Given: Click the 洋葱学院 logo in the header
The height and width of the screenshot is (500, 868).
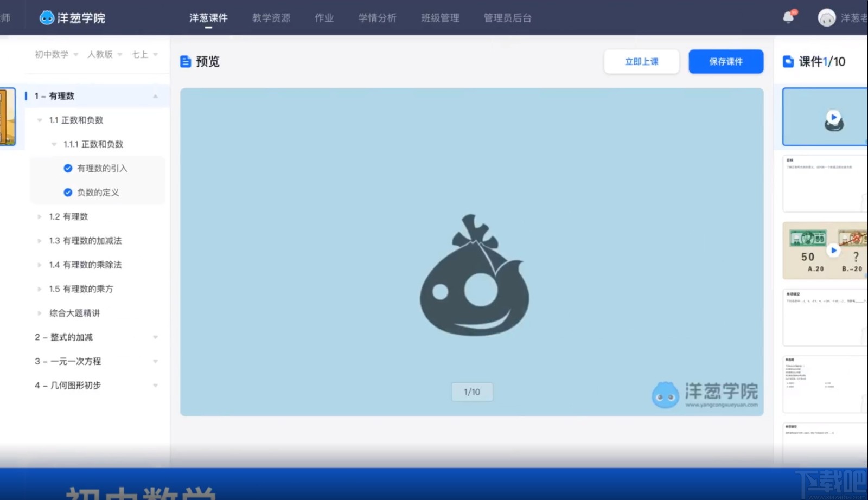Looking at the screenshot, I should tap(72, 18).
